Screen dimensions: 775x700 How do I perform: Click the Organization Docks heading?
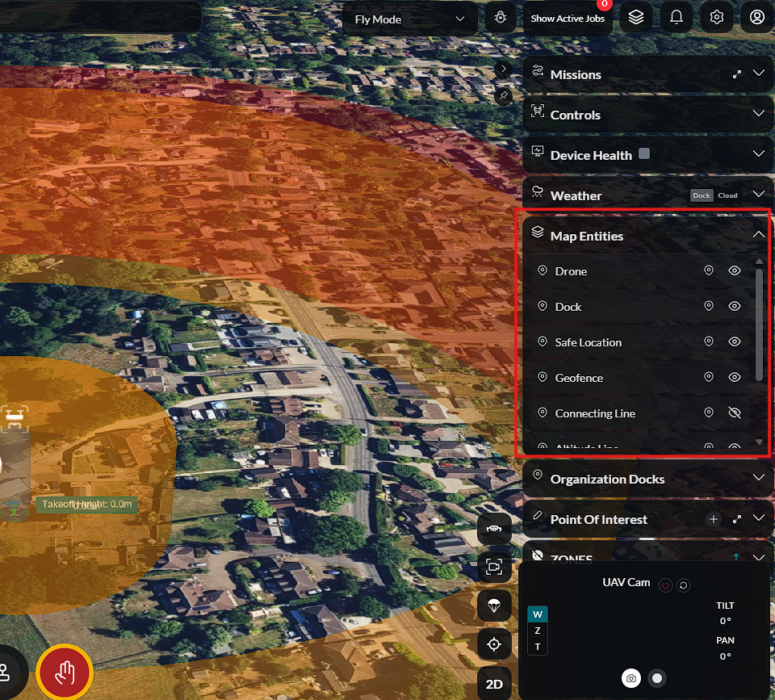coord(607,480)
